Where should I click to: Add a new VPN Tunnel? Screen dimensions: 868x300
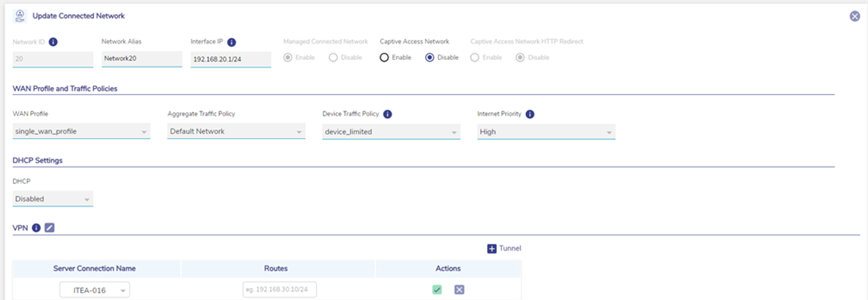[504, 248]
